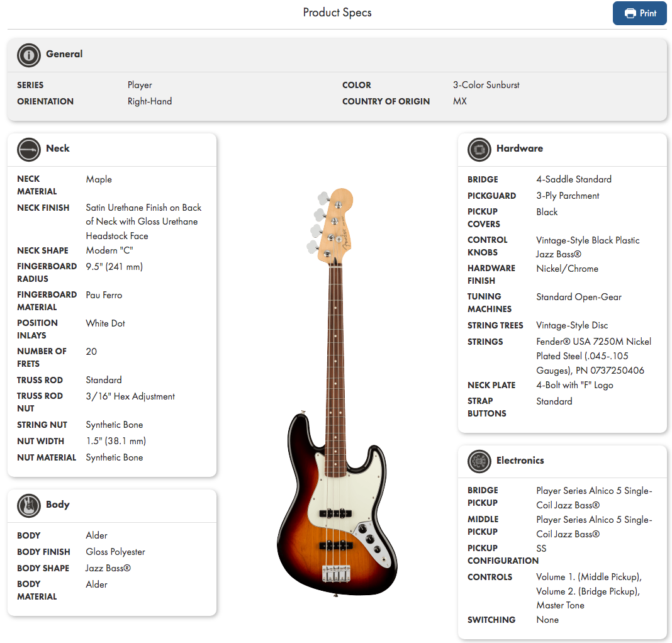The width and height of the screenshot is (672, 643).
Task: Click the color value "3-Color Sunburst"
Action: [x=486, y=85]
